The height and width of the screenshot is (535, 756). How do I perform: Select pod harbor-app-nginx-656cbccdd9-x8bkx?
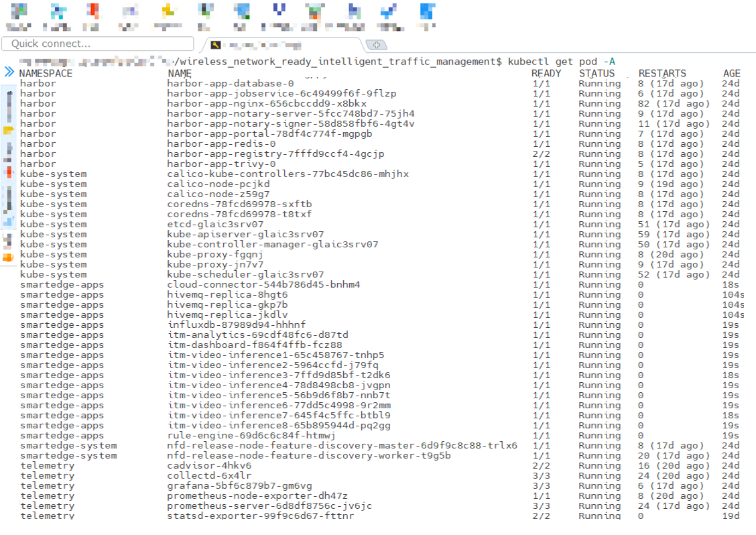[x=267, y=104]
